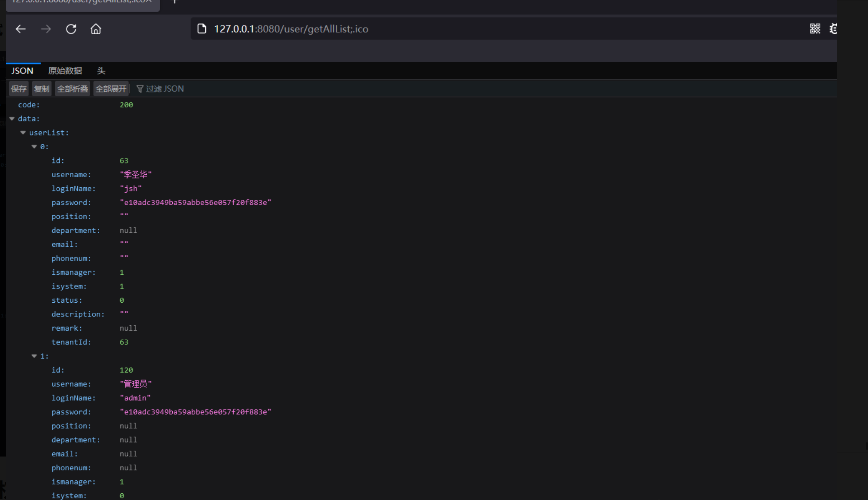Close the getAllList browser tab
This screenshot has height=500, width=868.
(148, 2)
